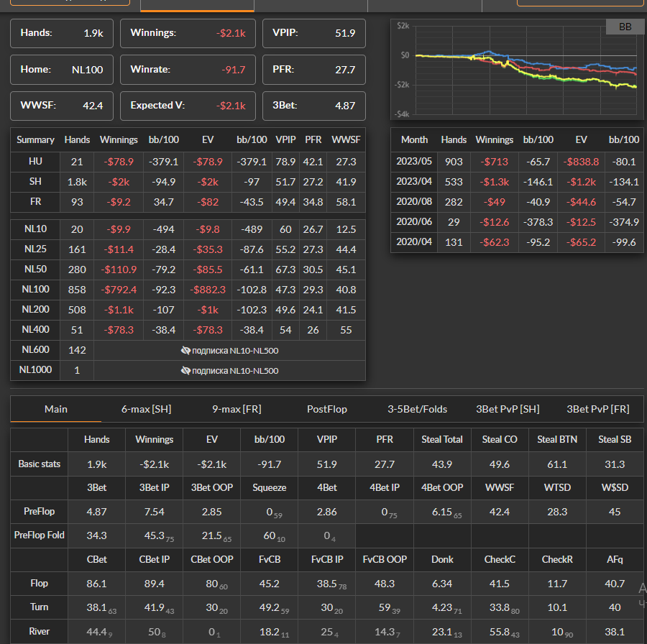Screen dimensions: 647x644
Task: Select the PostFlop tab
Action: (x=326, y=409)
